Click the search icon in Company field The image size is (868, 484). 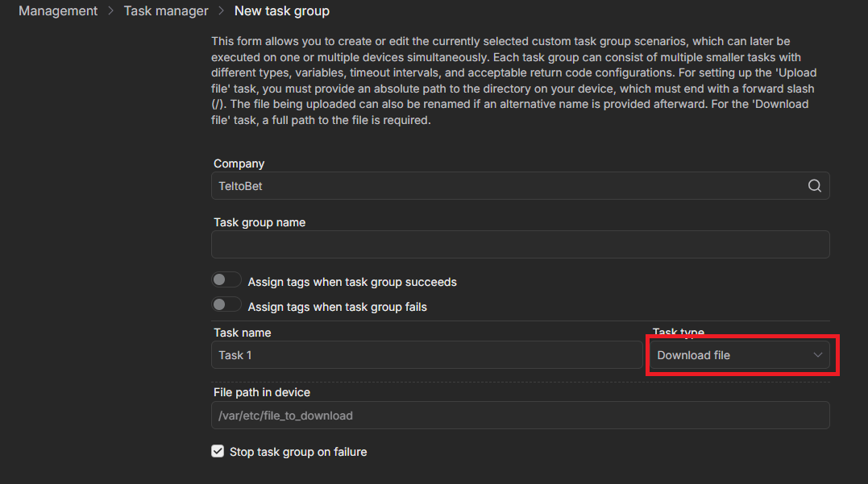(x=814, y=186)
